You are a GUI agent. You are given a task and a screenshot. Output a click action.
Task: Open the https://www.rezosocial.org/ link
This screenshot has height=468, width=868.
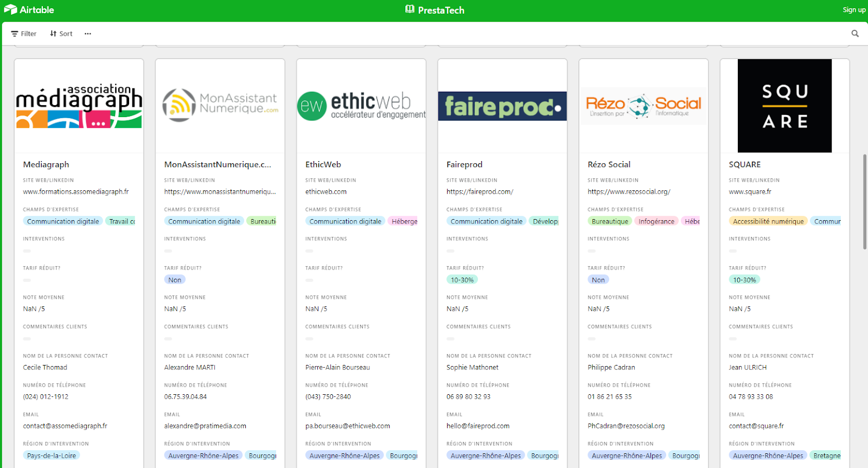pyautogui.click(x=629, y=191)
